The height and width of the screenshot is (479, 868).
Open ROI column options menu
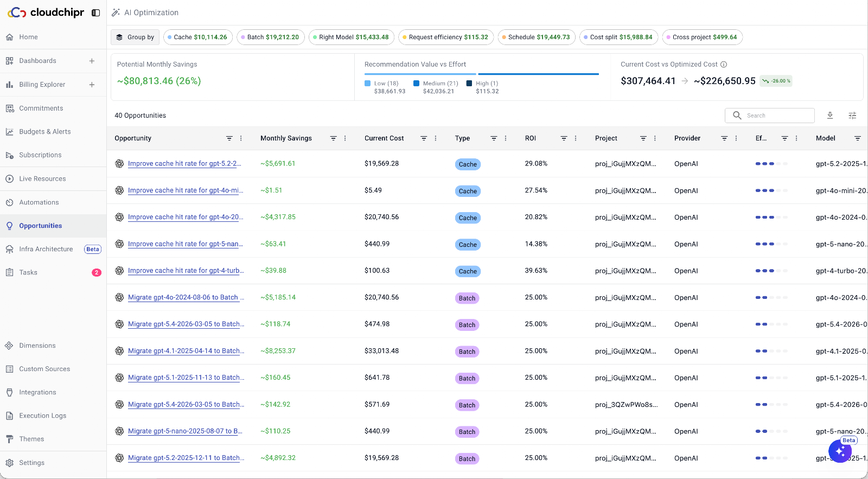576,138
